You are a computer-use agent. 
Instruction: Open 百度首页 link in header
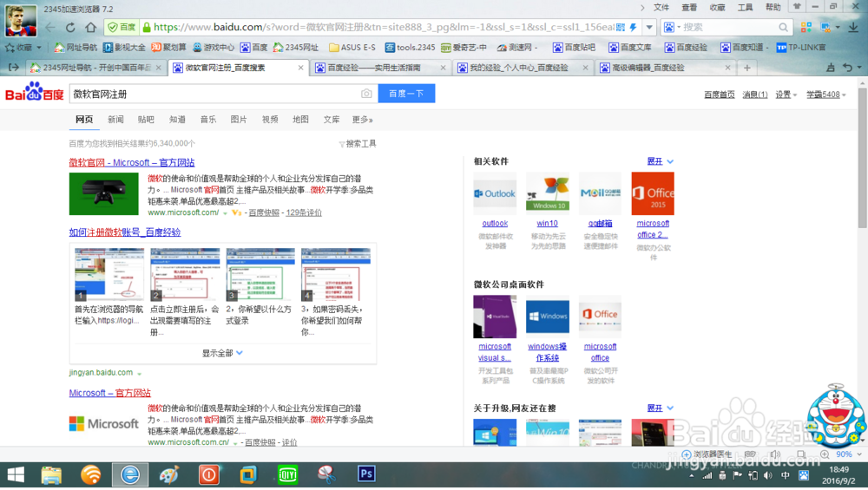[719, 95]
